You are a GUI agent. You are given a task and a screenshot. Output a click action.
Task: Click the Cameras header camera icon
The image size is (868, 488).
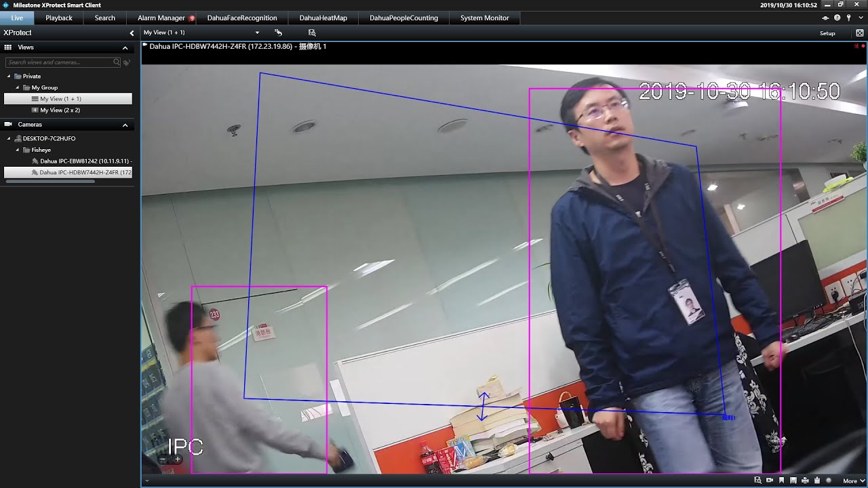9,125
